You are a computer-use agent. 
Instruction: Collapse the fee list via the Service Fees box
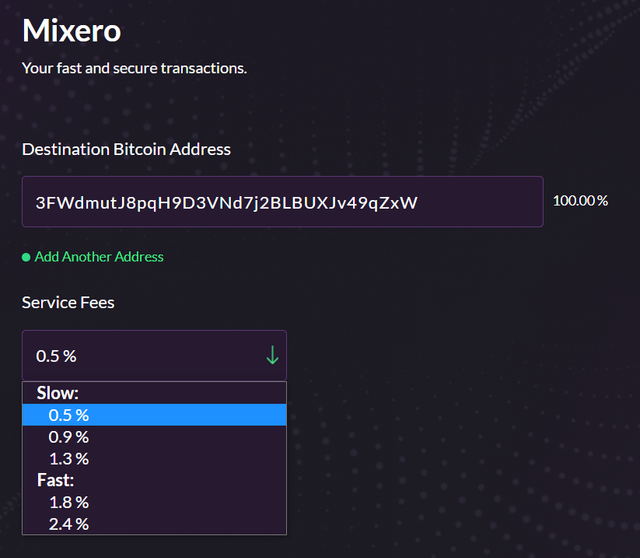coord(154,356)
